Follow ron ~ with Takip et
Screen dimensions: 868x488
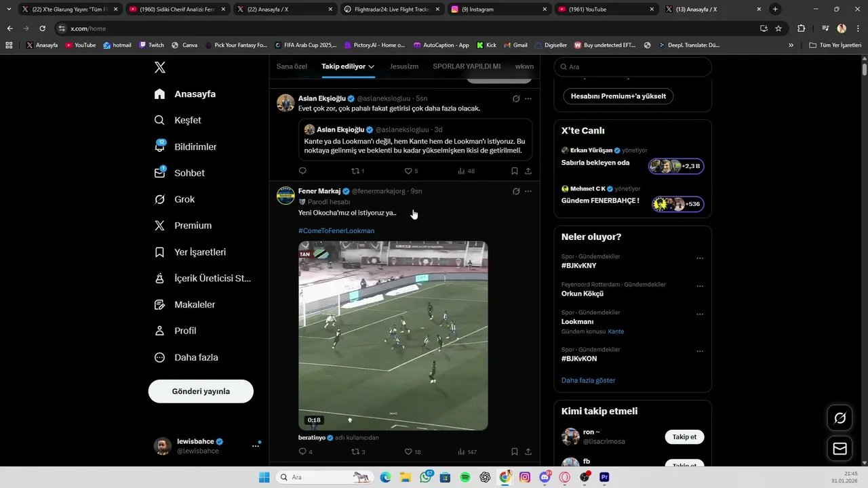tap(684, 437)
